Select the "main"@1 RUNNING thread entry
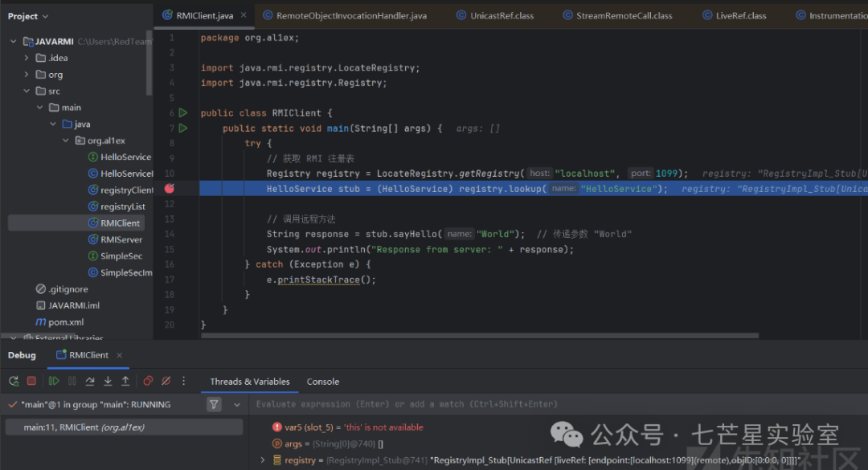868x470 pixels. (x=95, y=405)
